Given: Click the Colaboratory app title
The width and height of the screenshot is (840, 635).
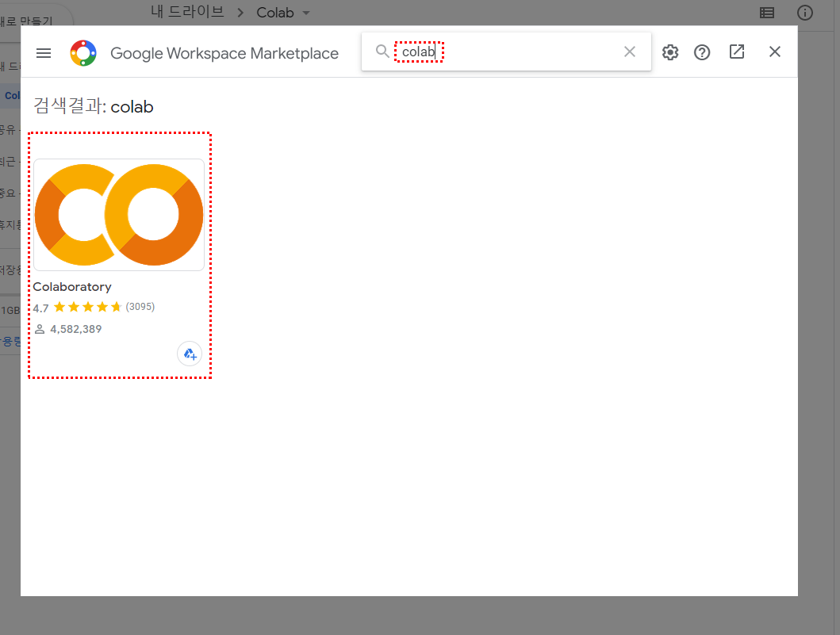Looking at the screenshot, I should [x=72, y=286].
